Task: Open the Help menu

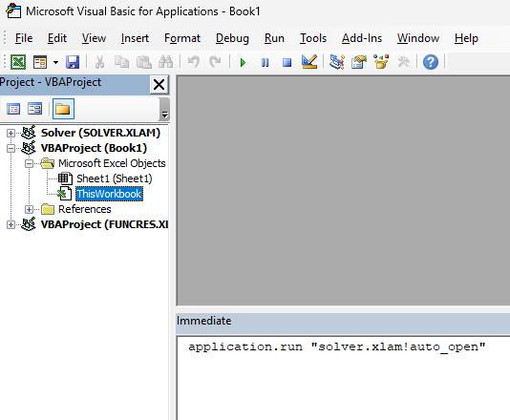Action: [x=466, y=38]
